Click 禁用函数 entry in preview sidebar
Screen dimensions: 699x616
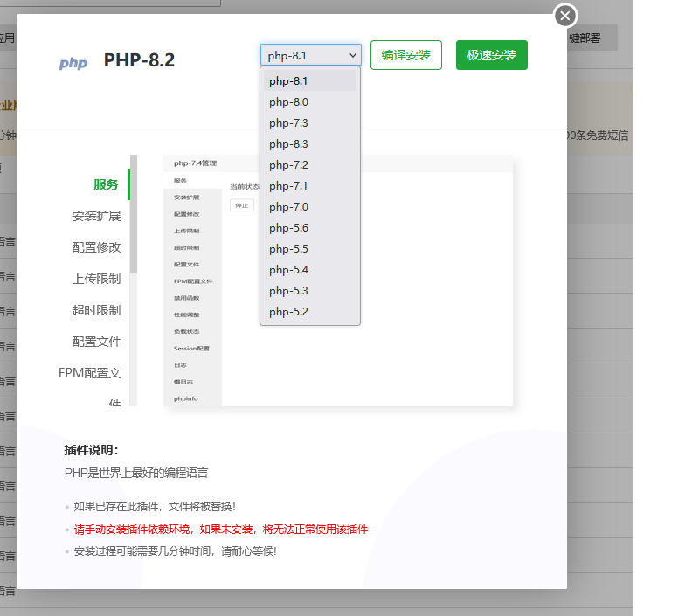(187, 298)
